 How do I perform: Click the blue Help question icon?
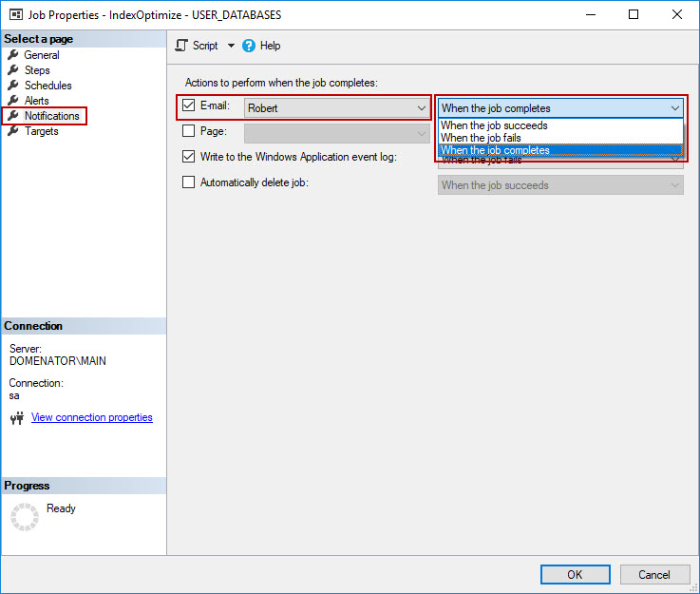coord(249,46)
